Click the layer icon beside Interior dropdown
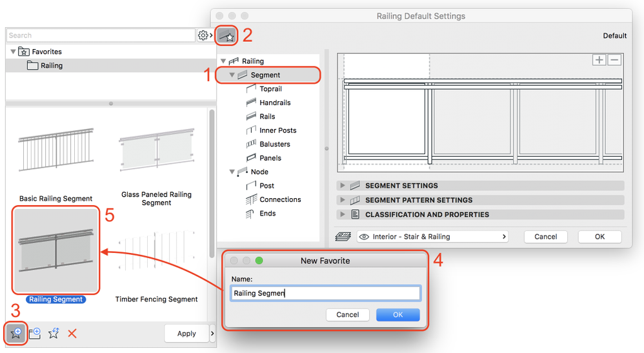The width and height of the screenshot is (644, 353). (343, 237)
